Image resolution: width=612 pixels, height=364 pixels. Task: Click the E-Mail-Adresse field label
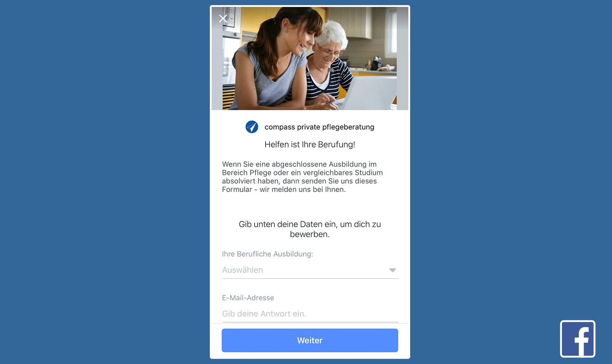pyautogui.click(x=248, y=298)
